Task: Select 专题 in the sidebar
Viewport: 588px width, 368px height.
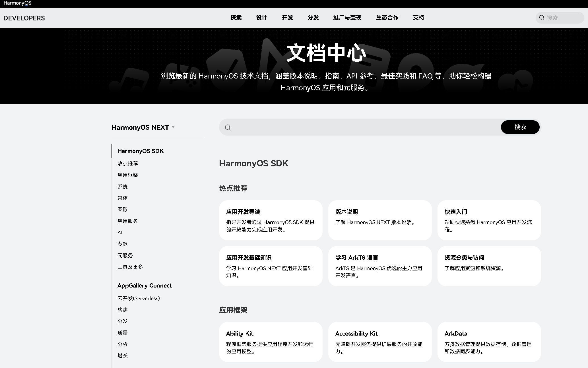Action: (123, 244)
